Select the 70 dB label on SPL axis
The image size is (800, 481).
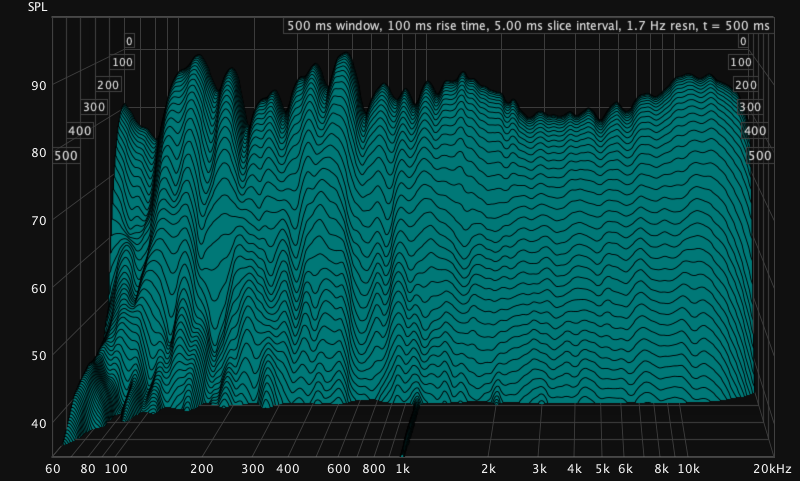(39, 220)
